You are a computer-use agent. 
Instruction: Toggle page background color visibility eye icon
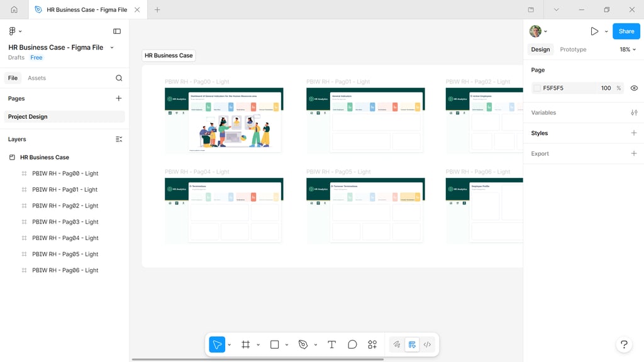click(634, 88)
